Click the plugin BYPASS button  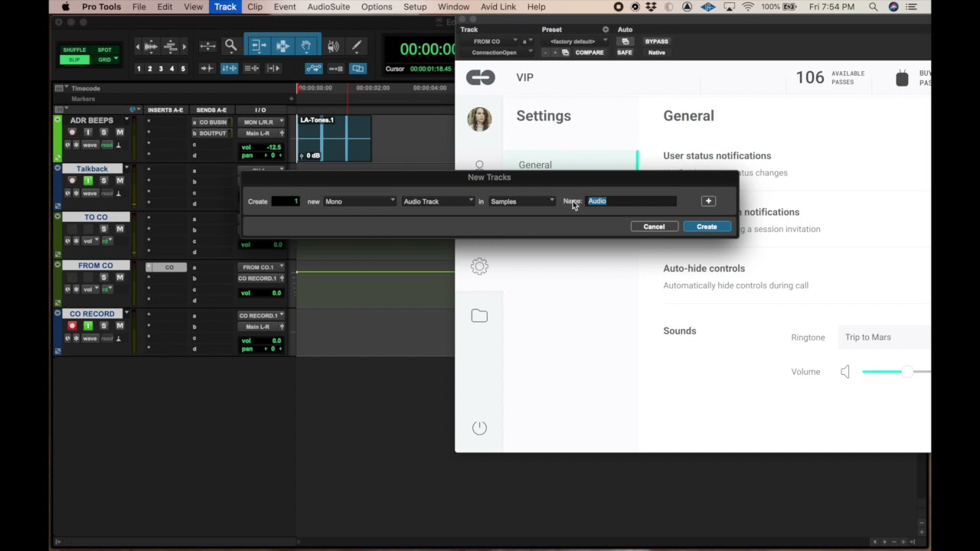tap(656, 41)
